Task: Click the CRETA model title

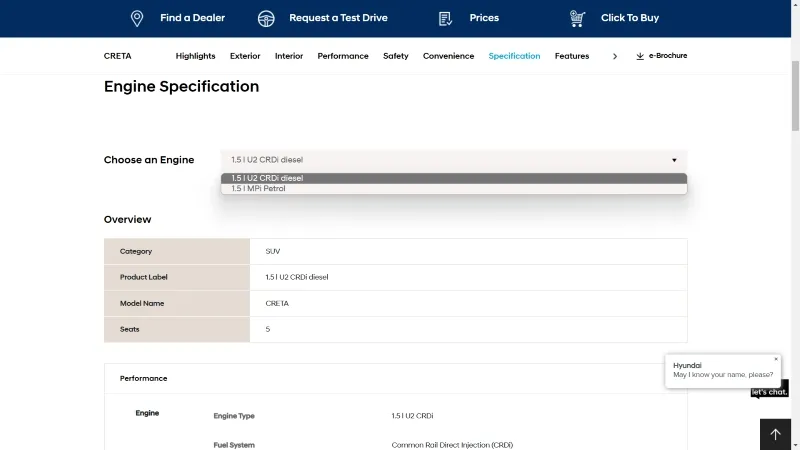Action: pyautogui.click(x=117, y=56)
